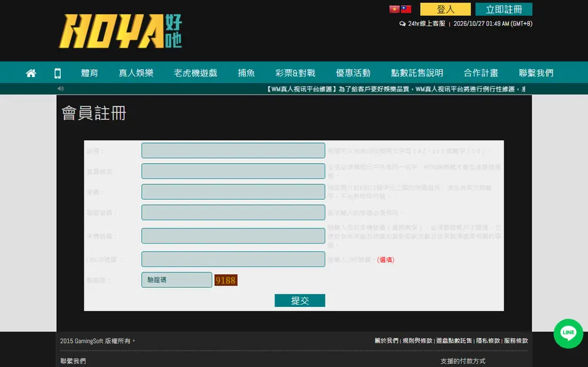Viewport: 588px width, 367px height.
Task: Open the green LINE chat bubble
Action: [568, 333]
